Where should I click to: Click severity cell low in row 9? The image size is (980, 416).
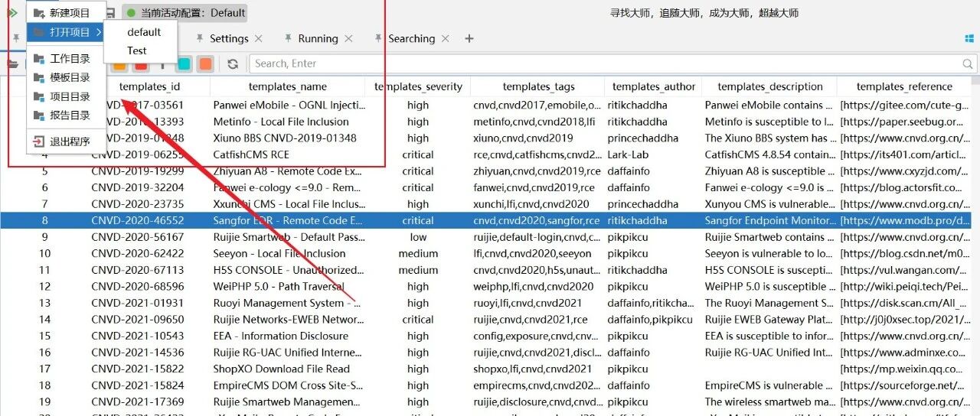coord(418,237)
